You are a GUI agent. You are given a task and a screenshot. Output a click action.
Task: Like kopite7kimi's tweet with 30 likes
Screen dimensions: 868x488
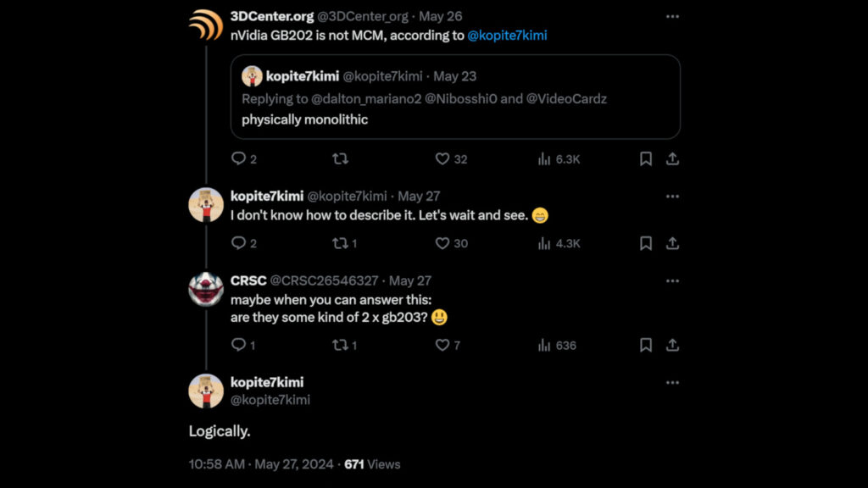coord(442,243)
